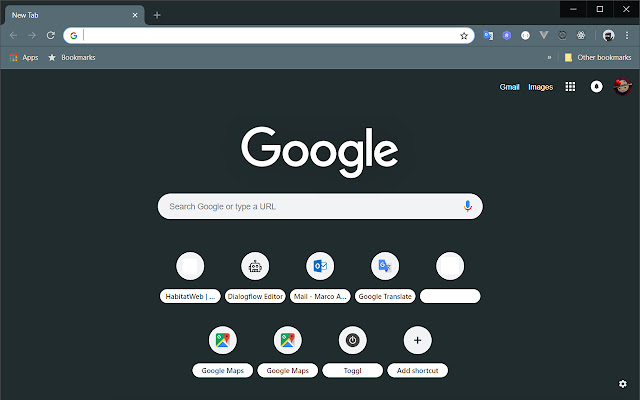Open the white circle extension icon
This screenshot has height=400, width=640.
[x=525, y=36]
